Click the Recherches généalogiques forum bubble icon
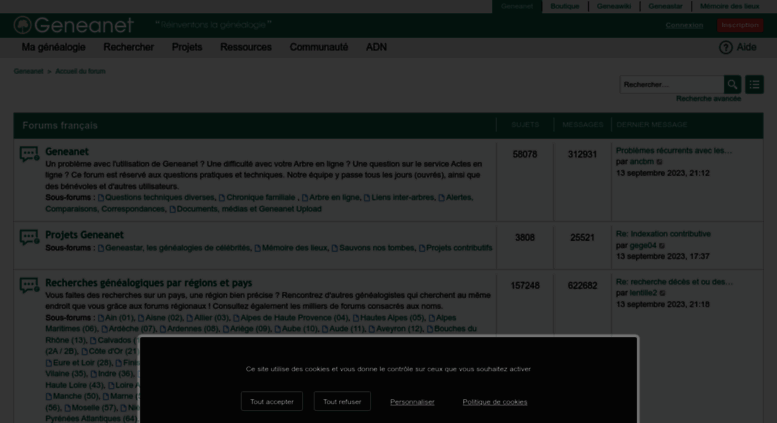777x423 pixels. click(29, 285)
